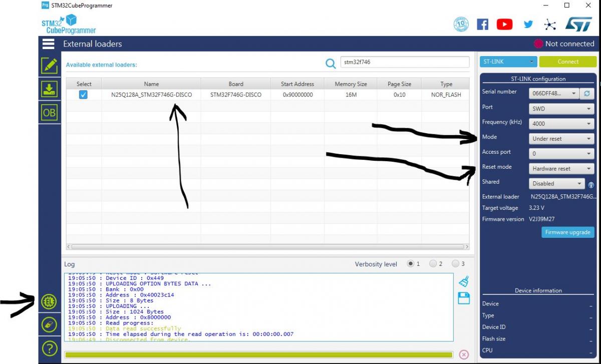Set verbosity level to 2
Viewport: 601px width, 364px height.
[x=433, y=264]
